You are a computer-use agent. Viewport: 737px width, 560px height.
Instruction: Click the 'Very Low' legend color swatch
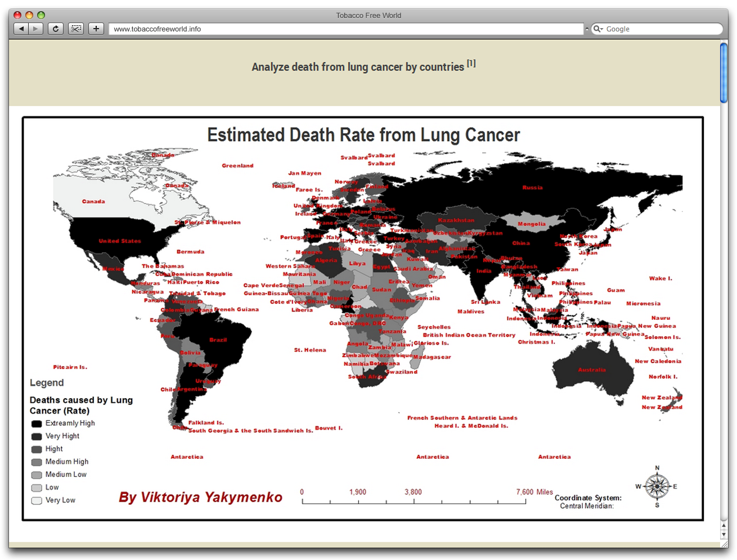pos(37,500)
